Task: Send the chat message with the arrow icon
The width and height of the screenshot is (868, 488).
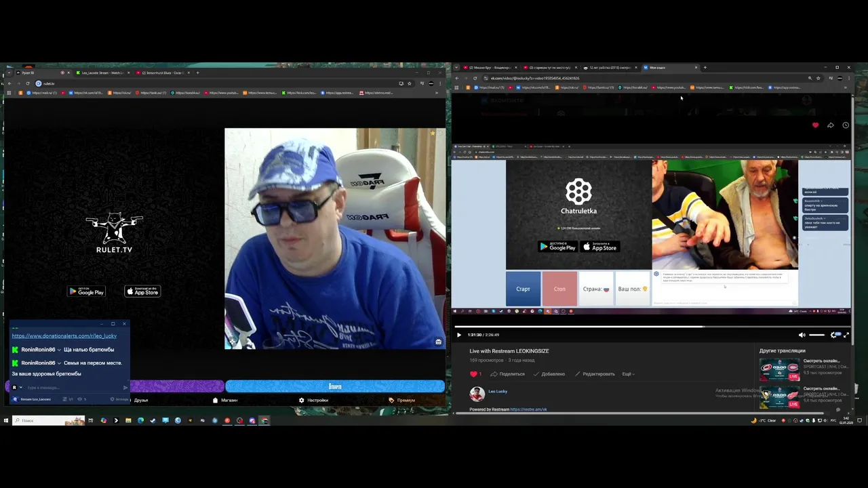Action: [125, 388]
